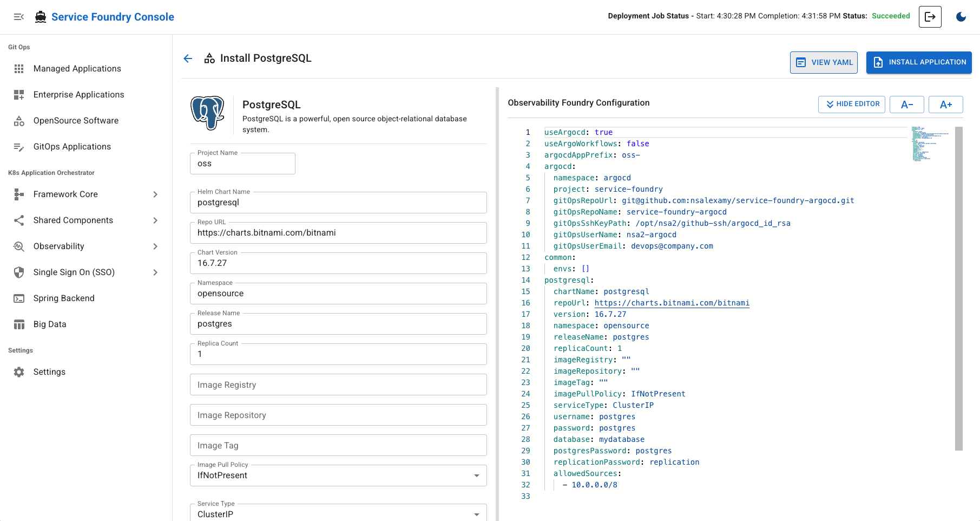The height and width of the screenshot is (521, 980).
Task: Expand the Shared Components chevron
Action: pyautogui.click(x=155, y=220)
